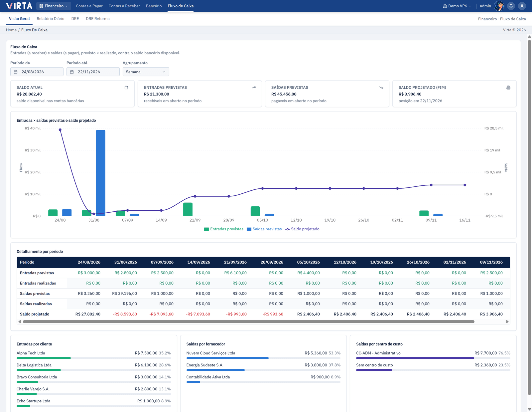Click CC-ADM - Administrativo row

pyautogui.click(x=433, y=355)
